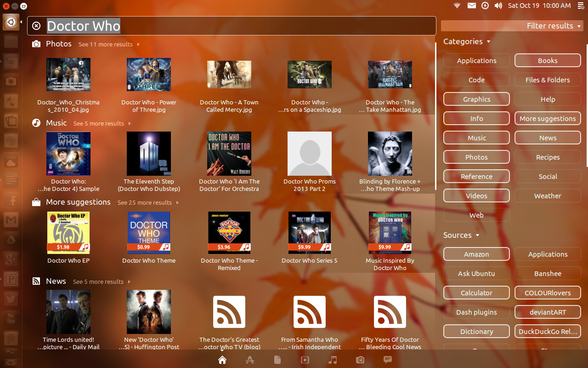
Task: Toggle the COLOURlovers source filter
Action: [x=548, y=293]
